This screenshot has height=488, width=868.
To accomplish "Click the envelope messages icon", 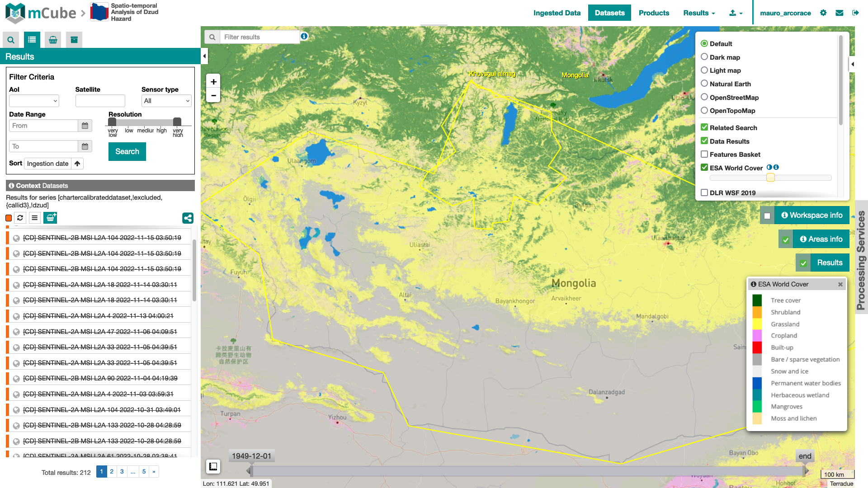I will click(x=839, y=13).
